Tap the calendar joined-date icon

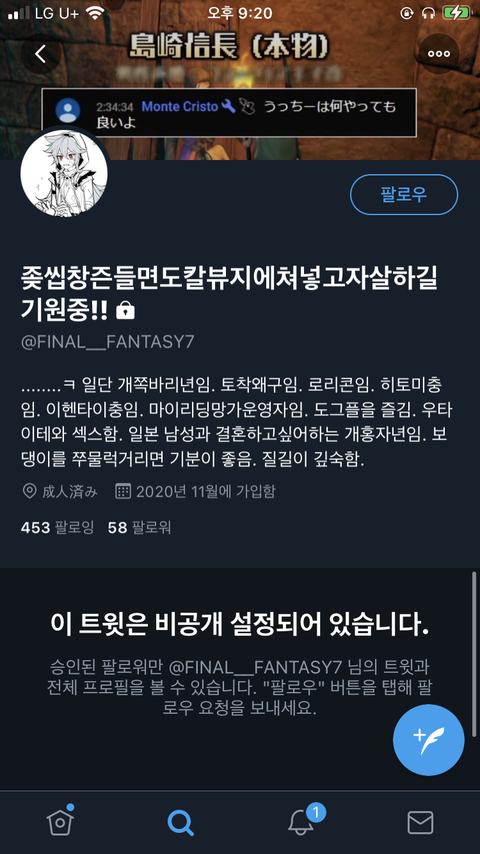(x=123, y=492)
